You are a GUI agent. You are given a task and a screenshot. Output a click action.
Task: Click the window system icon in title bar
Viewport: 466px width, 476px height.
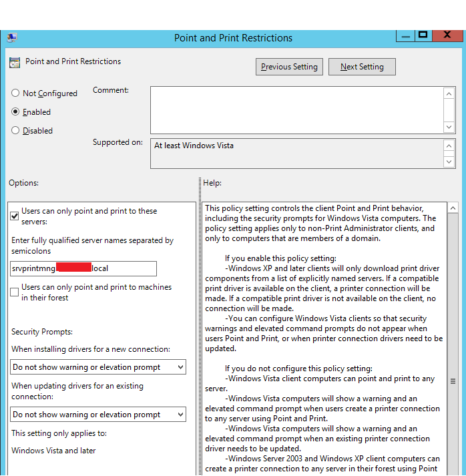pos(12,38)
